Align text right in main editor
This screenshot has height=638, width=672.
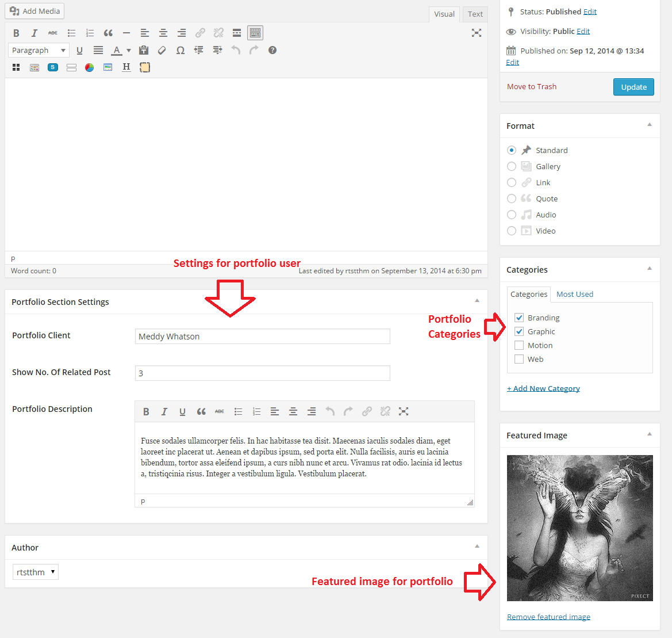point(182,33)
